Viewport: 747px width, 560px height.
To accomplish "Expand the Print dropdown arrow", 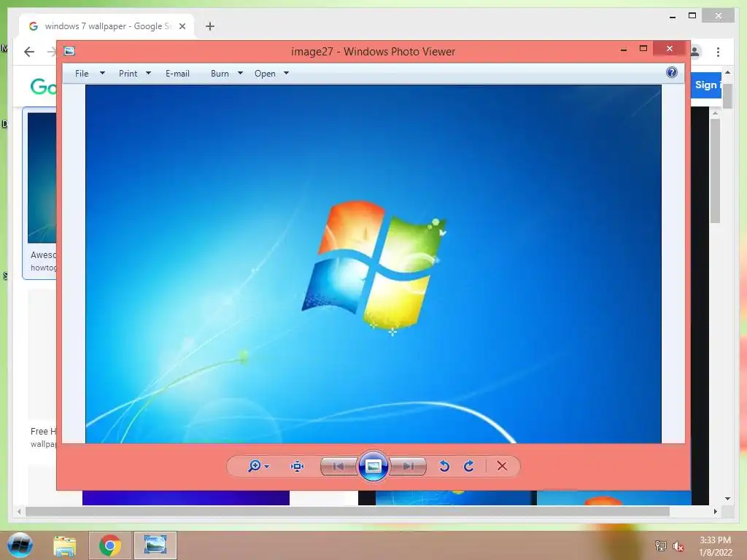I will (148, 74).
